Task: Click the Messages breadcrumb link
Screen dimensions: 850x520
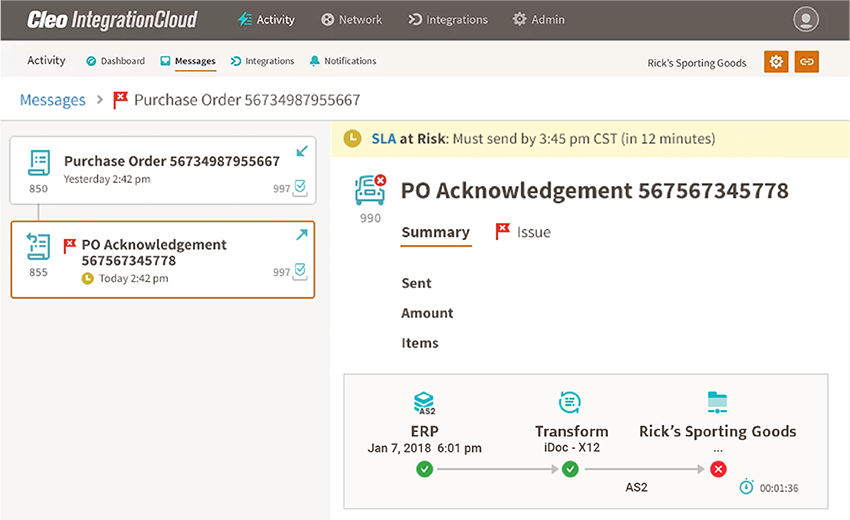Action: click(53, 100)
